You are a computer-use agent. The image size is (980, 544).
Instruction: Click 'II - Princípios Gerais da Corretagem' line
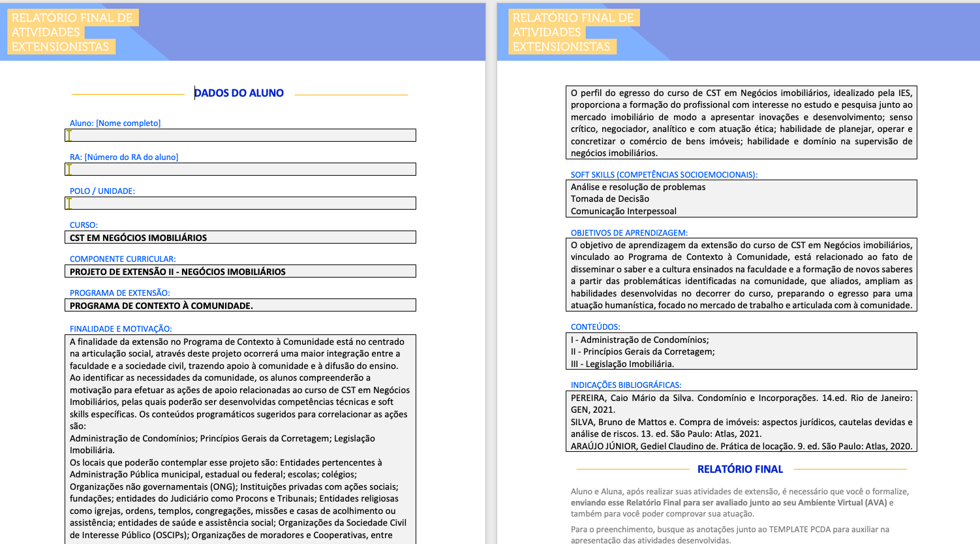(x=643, y=352)
